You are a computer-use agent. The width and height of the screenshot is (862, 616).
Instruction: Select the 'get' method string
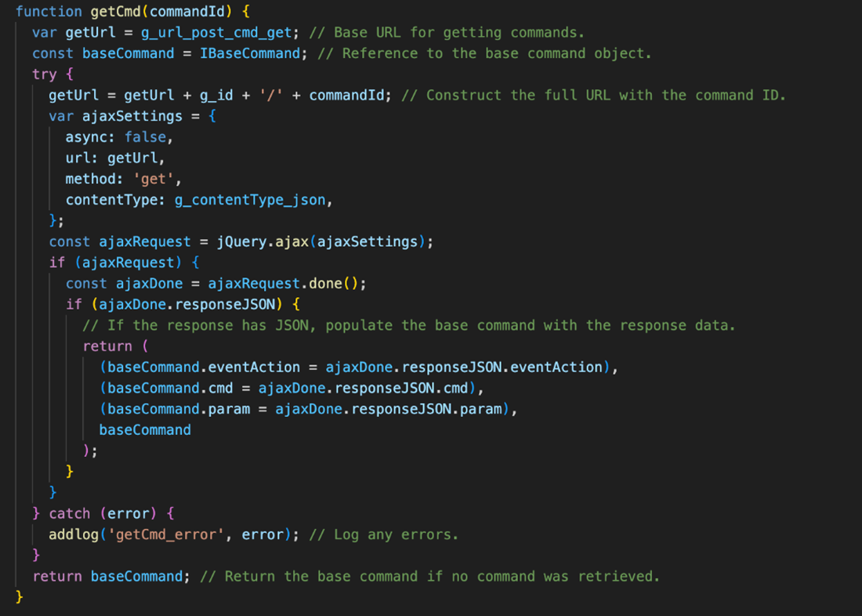(153, 179)
